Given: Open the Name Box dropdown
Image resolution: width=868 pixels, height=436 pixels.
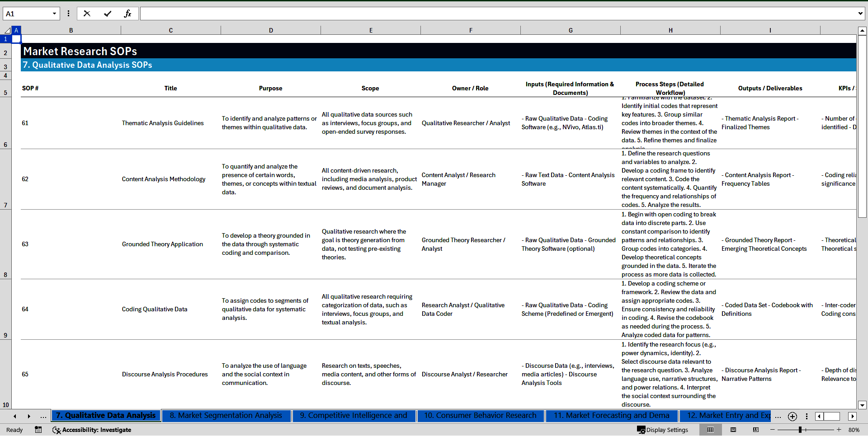Looking at the screenshot, I should tap(54, 14).
